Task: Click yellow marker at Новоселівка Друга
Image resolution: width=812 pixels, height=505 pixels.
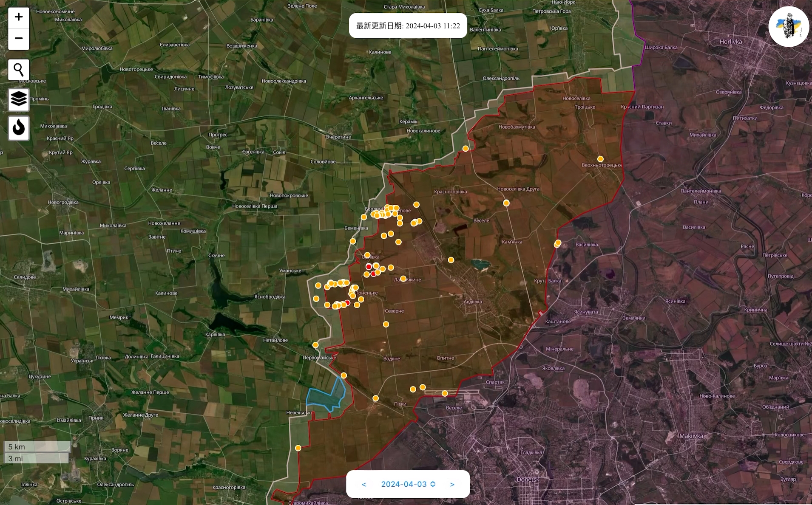Action: coord(506,203)
